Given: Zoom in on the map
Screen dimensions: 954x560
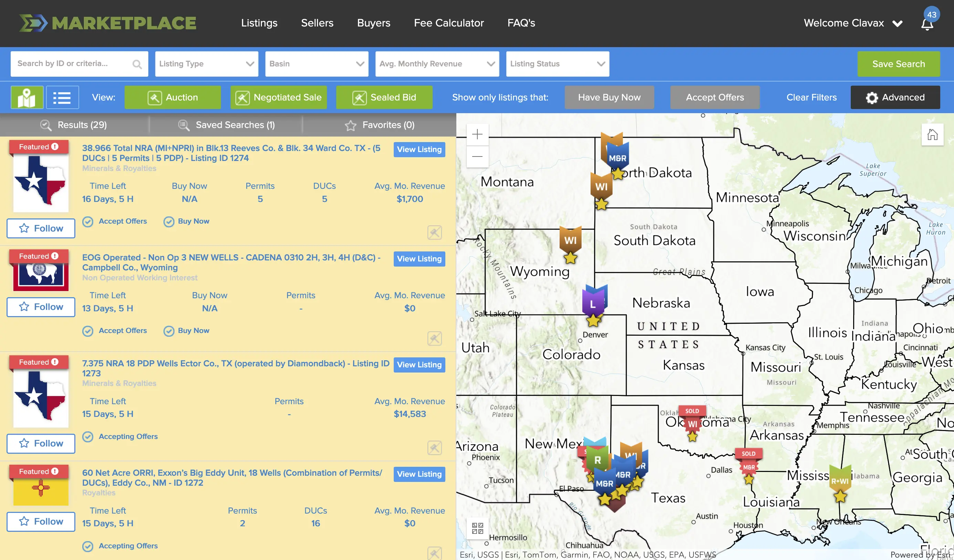Looking at the screenshot, I should pyautogui.click(x=477, y=134).
